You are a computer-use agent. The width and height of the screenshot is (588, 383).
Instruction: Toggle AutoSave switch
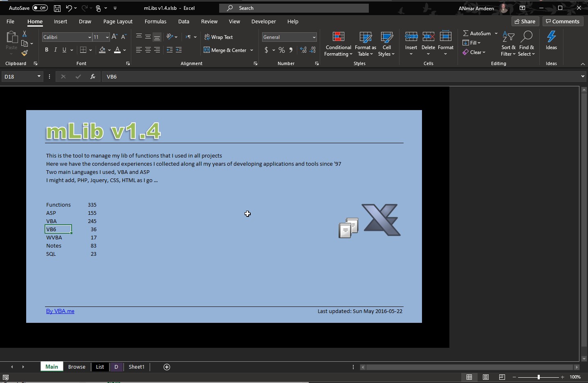[40, 8]
